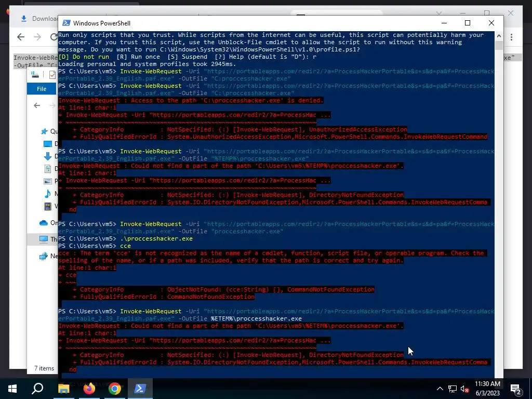Image resolution: width=532 pixels, height=399 pixels.
Task: Click the '.\proccesshacker.exe' command line
Action: click(x=156, y=238)
